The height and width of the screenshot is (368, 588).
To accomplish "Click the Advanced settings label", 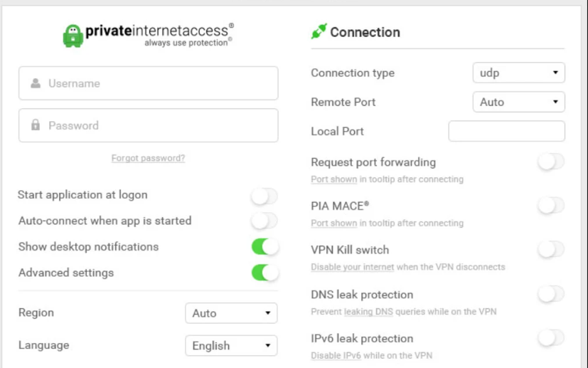I will (66, 273).
